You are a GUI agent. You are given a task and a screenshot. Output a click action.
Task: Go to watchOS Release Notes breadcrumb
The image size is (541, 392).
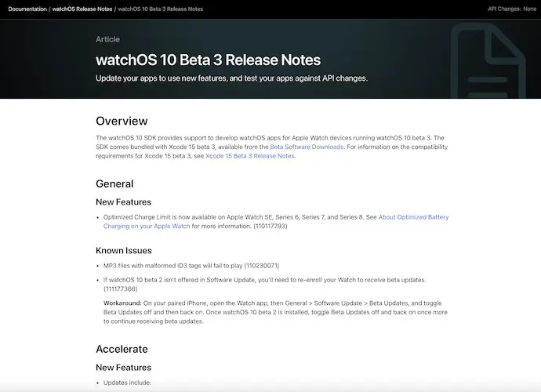(82, 9)
